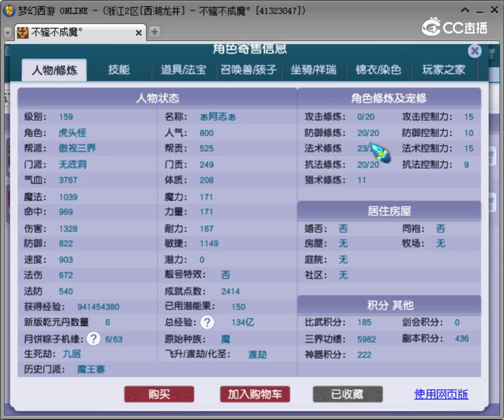Close the 角色寄售信息 dialog
This screenshot has height=420, width=504.
click(x=474, y=51)
